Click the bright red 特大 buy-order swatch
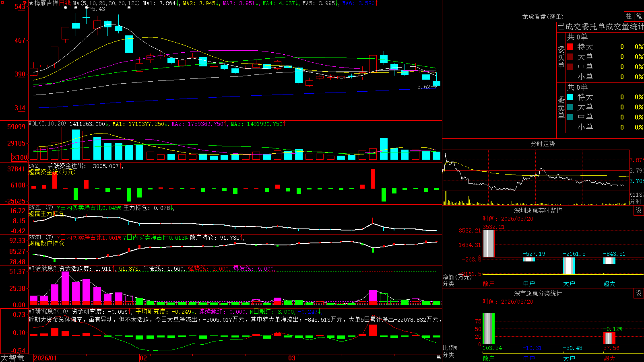Screen dimensions: 644x362 click(x=570, y=47)
